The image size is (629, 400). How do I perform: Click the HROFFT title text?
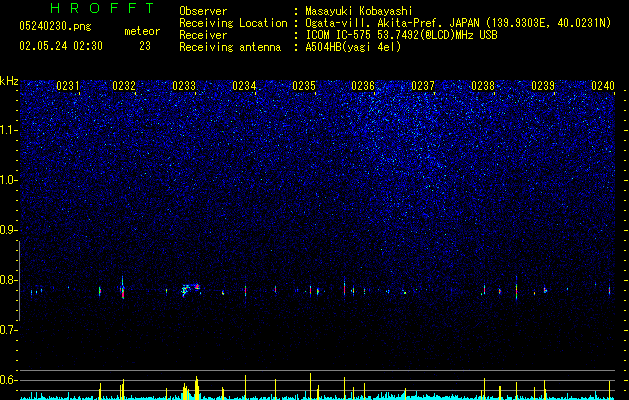pos(102,8)
